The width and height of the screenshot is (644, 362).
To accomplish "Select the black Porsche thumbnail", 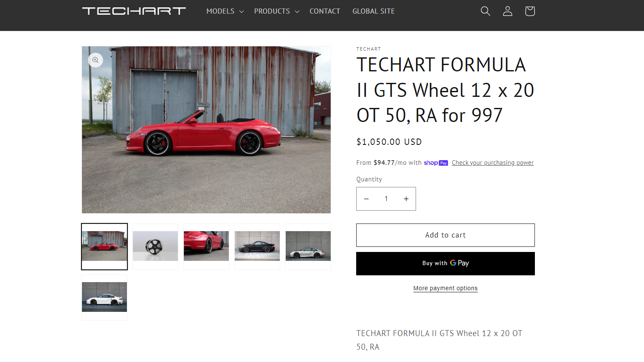I will coord(257,246).
